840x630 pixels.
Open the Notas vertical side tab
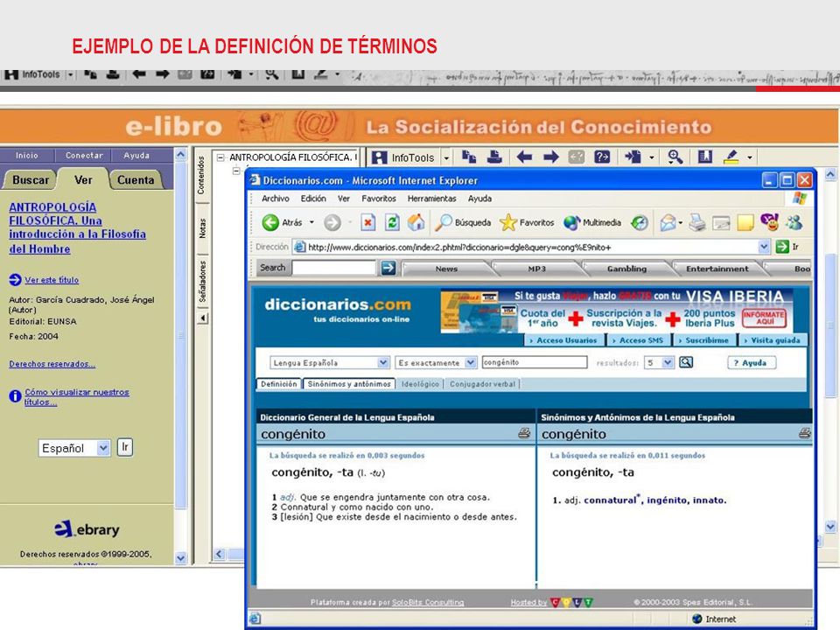202,228
